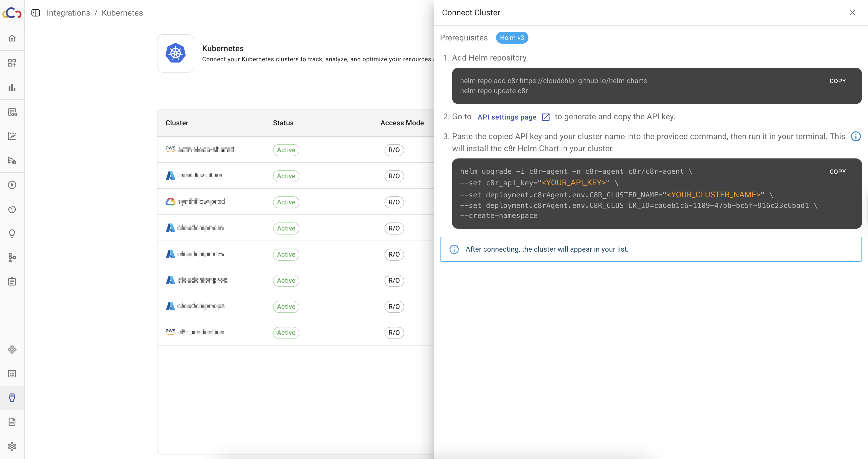Click the Kubernetes breadcrumb item
The height and width of the screenshot is (459, 868).
[x=122, y=13]
